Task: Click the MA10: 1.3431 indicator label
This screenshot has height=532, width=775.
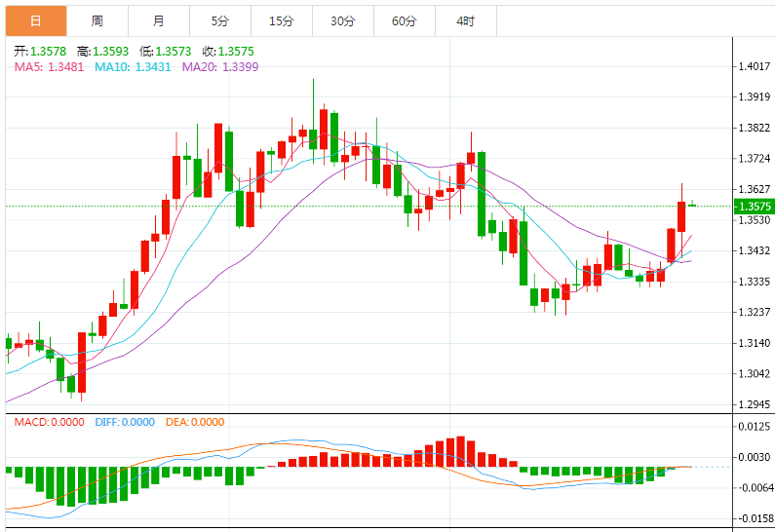Action: coord(133,66)
